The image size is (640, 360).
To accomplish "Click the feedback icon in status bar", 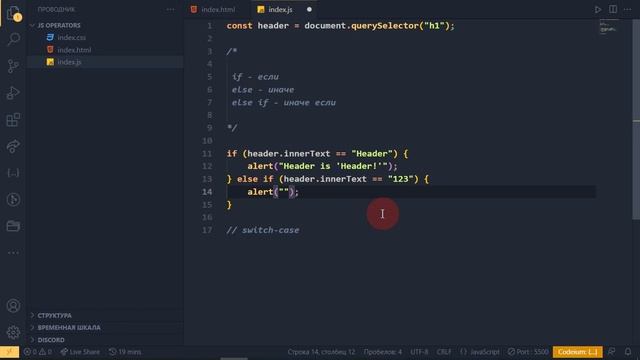I will tap(611, 351).
